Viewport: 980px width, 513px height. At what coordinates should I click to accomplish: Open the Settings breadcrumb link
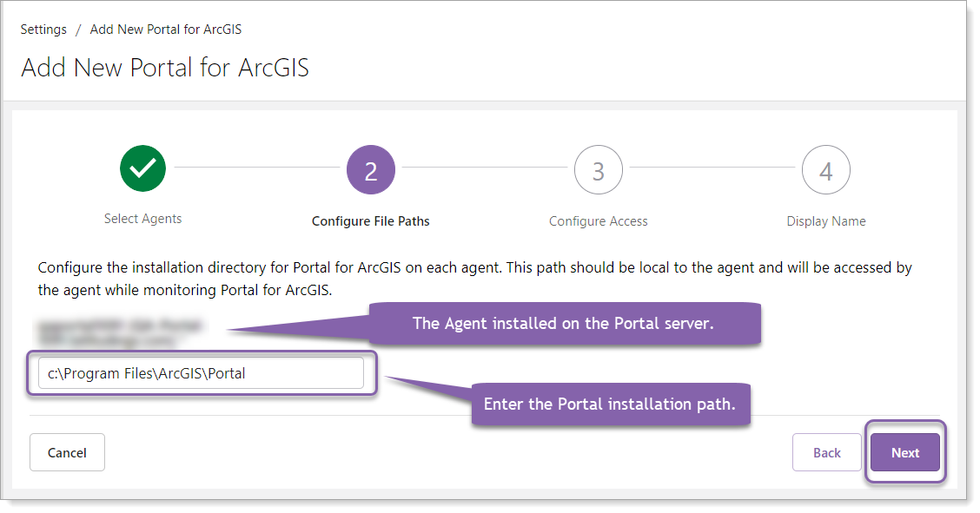coord(43,30)
